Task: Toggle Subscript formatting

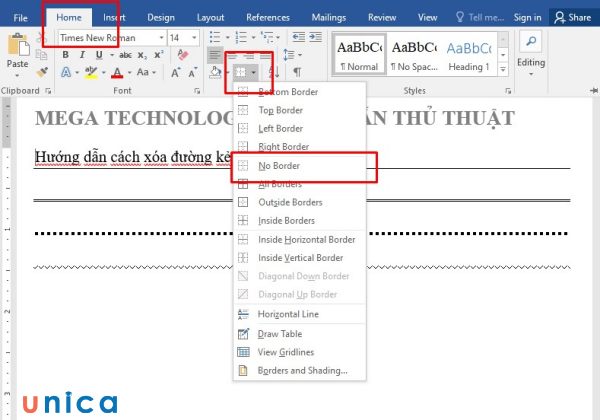Action: [142, 55]
